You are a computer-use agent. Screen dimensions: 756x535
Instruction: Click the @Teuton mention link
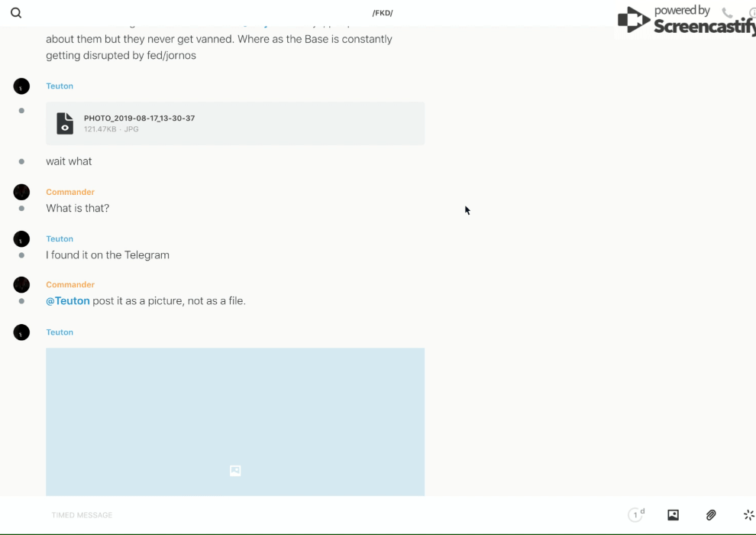[x=68, y=301]
